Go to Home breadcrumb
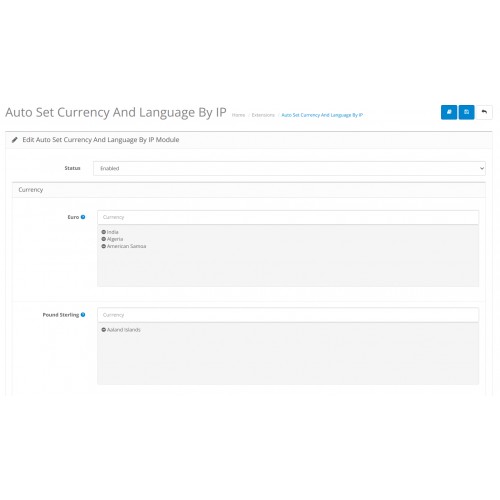Viewport: 500px width, 500px height. pyautogui.click(x=238, y=115)
